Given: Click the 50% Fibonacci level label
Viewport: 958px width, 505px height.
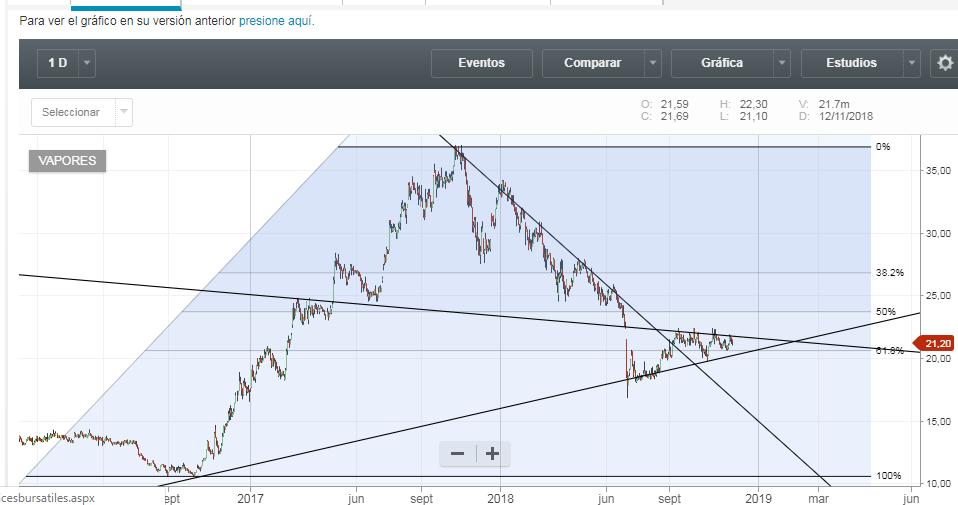Looking at the screenshot, I should click(x=885, y=312).
